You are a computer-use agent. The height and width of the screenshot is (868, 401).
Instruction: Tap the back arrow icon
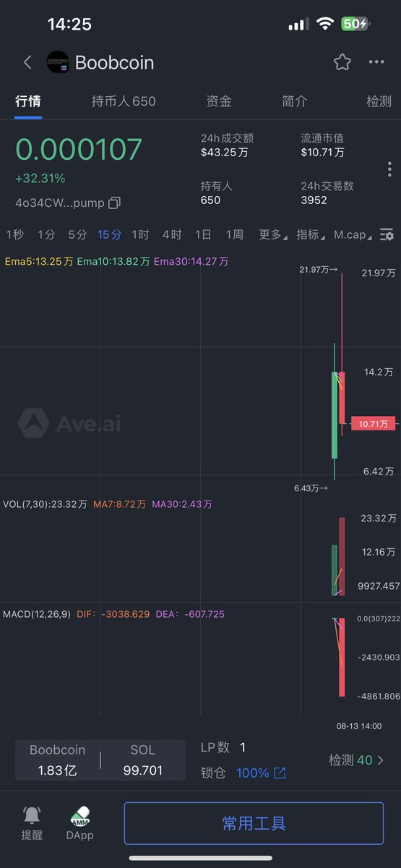tap(27, 62)
